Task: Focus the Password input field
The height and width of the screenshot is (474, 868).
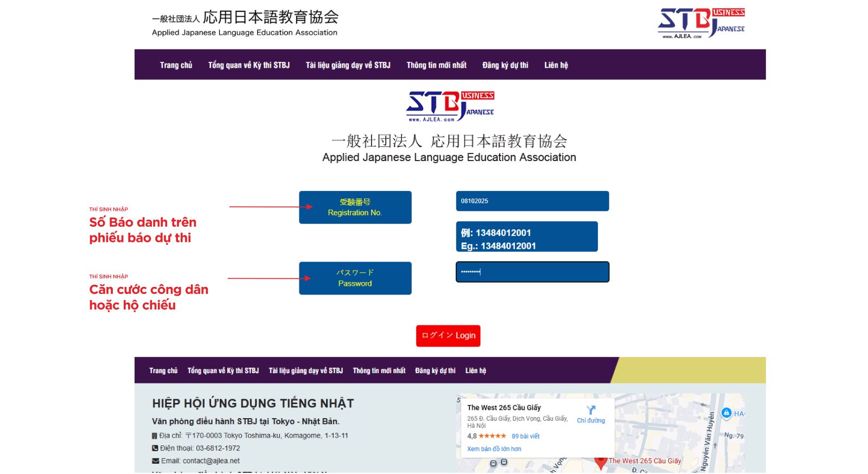Action: coord(532,272)
